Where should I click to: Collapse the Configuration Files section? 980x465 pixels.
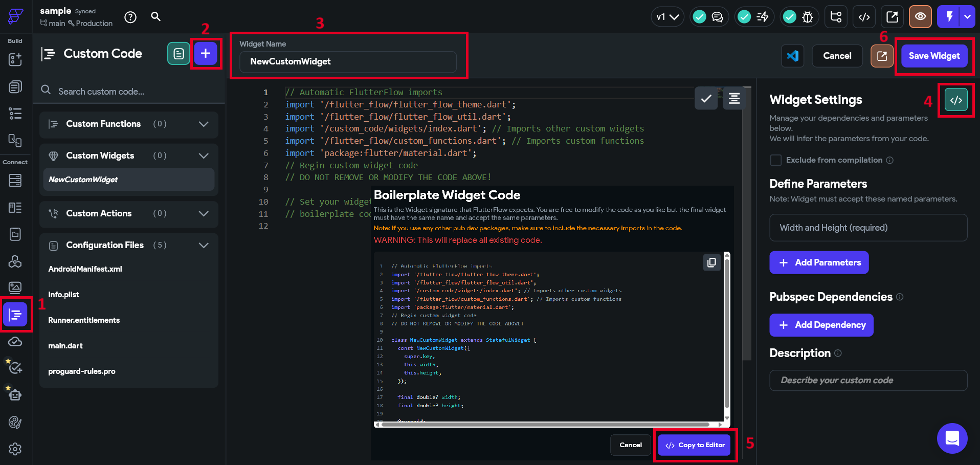point(203,245)
